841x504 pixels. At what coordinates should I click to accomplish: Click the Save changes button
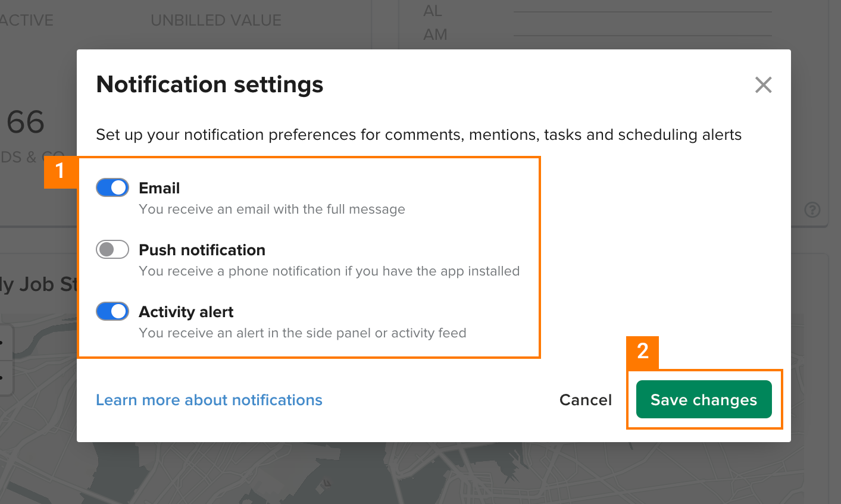pyautogui.click(x=704, y=399)
